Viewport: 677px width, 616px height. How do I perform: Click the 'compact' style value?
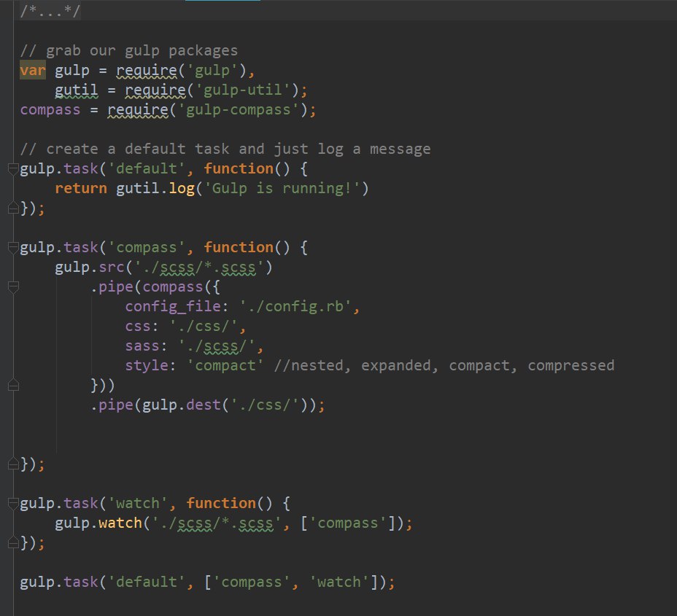click(x=229, y=365)
